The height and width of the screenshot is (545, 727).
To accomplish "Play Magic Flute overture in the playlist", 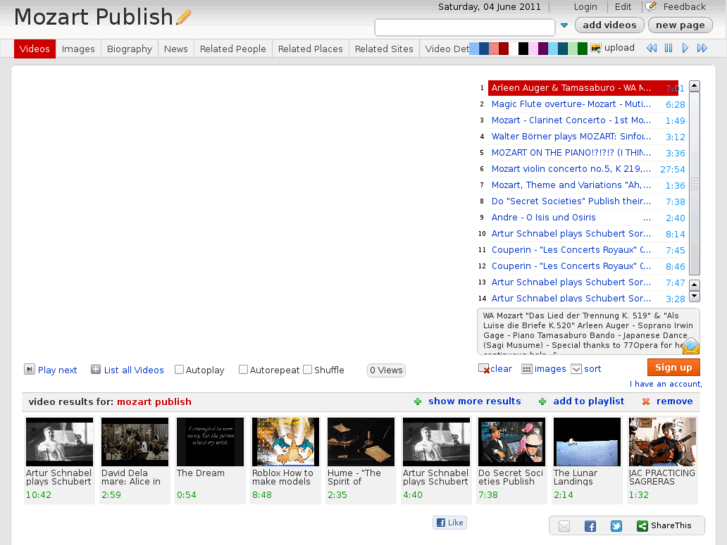I will pos(571,104).
